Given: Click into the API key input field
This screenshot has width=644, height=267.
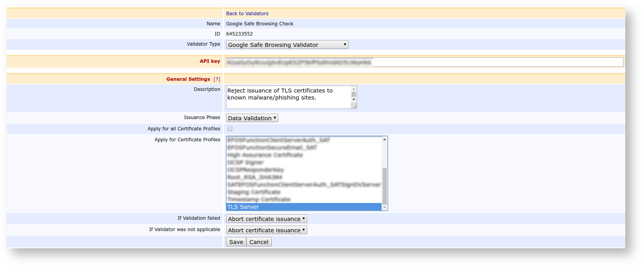Looking at the screenshot, I should click(425, 62).
